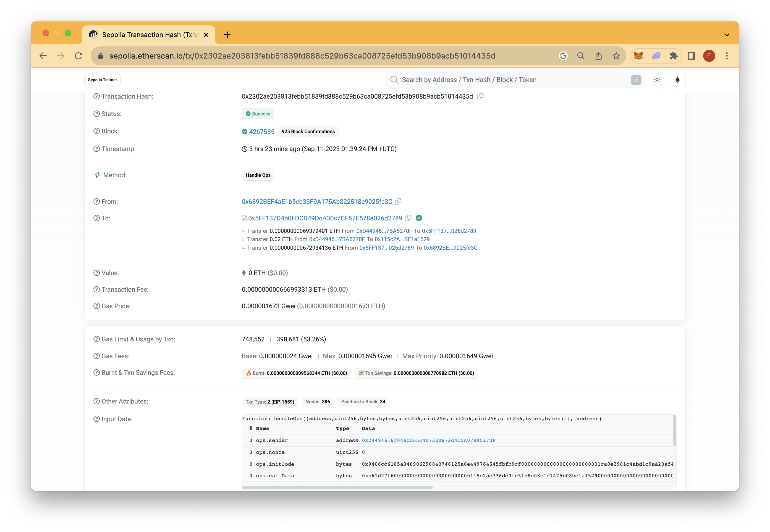This screenshot has height=532, width=770.
Task: Click the Nonce: 386 badge
Action: [318, 402]
